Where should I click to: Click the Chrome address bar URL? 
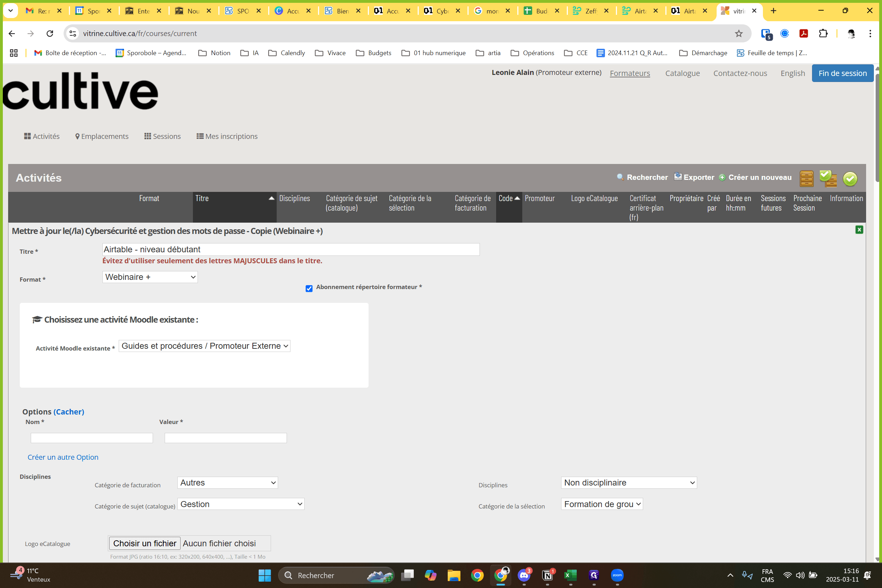[140, 33]
